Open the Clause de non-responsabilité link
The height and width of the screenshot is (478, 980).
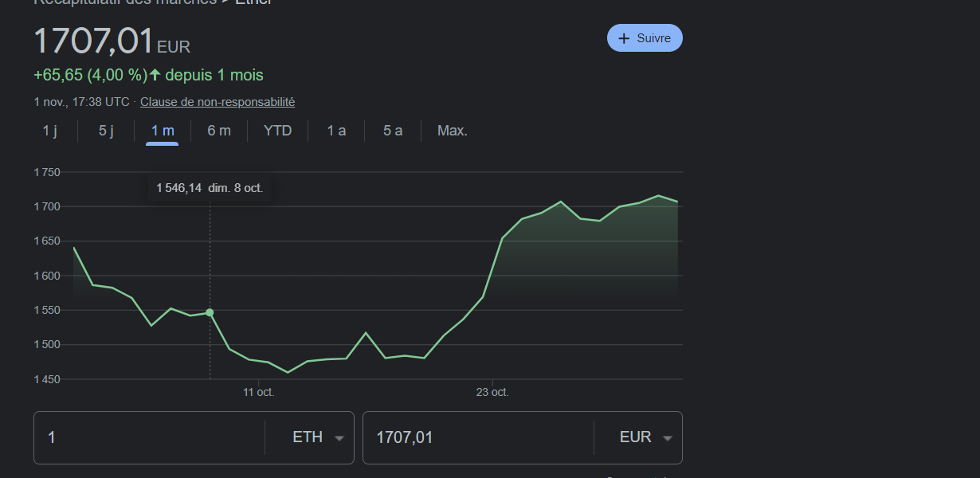tap(218, 102)
